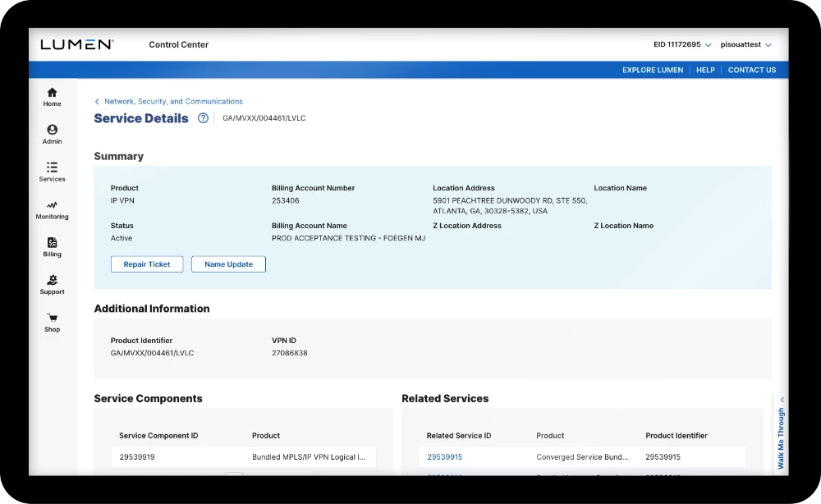
Task: Select the Product header in Service Components table
Action: coord(266,435)
